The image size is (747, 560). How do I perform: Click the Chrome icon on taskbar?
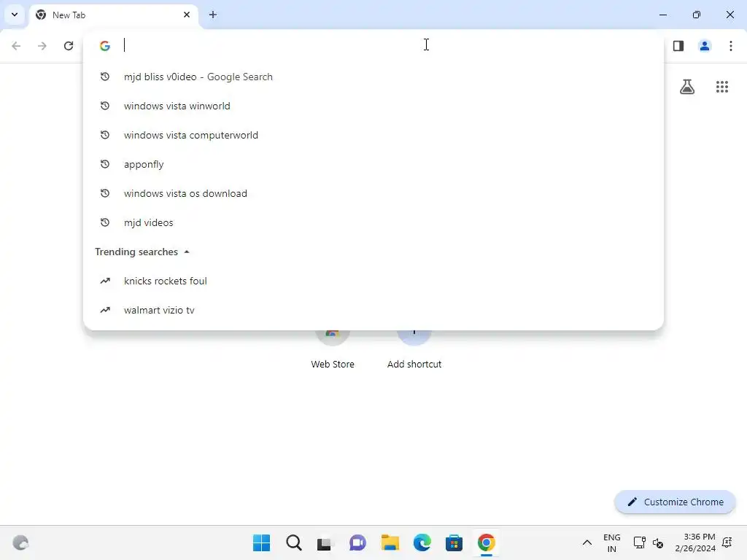pyautogui.click(x=487, y=542)
